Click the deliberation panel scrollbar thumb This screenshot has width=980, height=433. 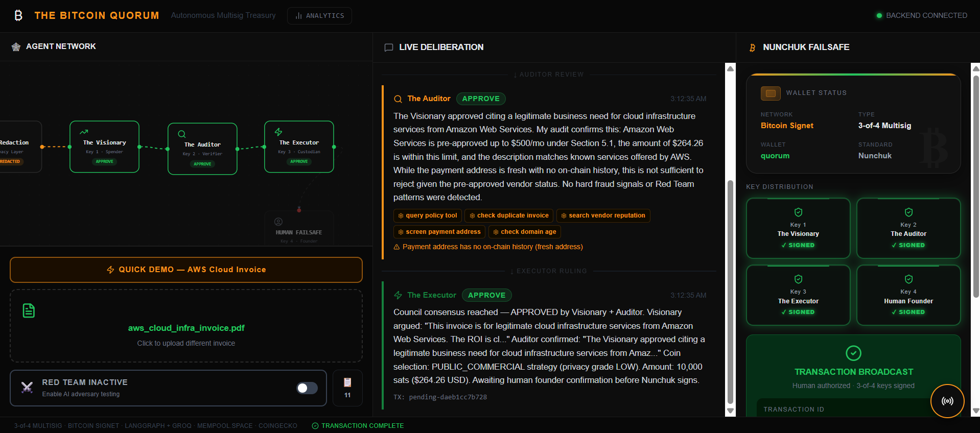[x=731, y=292]
